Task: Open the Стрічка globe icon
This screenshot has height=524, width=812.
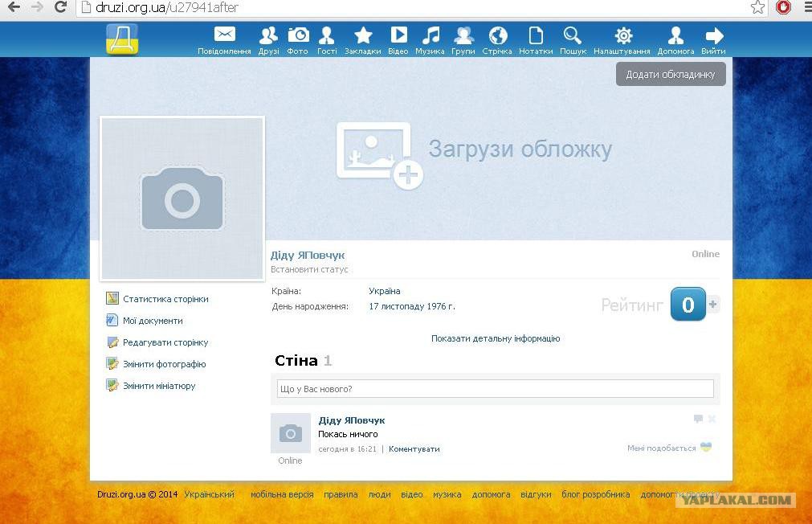Action: 498,35
